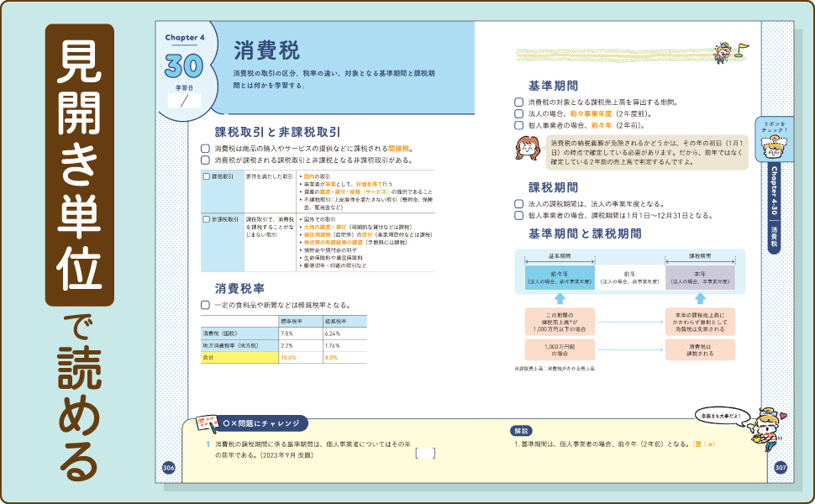Viewport: 815px width, 504px height.
Task: Click the ○×問題にチャレンジ badge
Action: pos(263,423)
